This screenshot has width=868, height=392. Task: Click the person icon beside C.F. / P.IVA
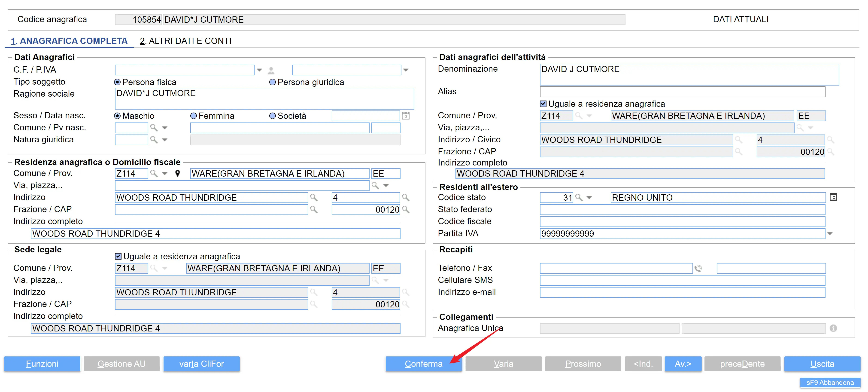click(271, 70)
